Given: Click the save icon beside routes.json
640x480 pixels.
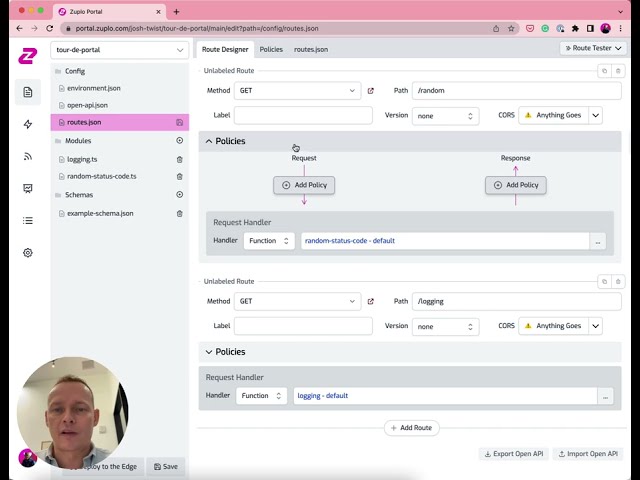Looking at the screenshot, I should [179, 122].
